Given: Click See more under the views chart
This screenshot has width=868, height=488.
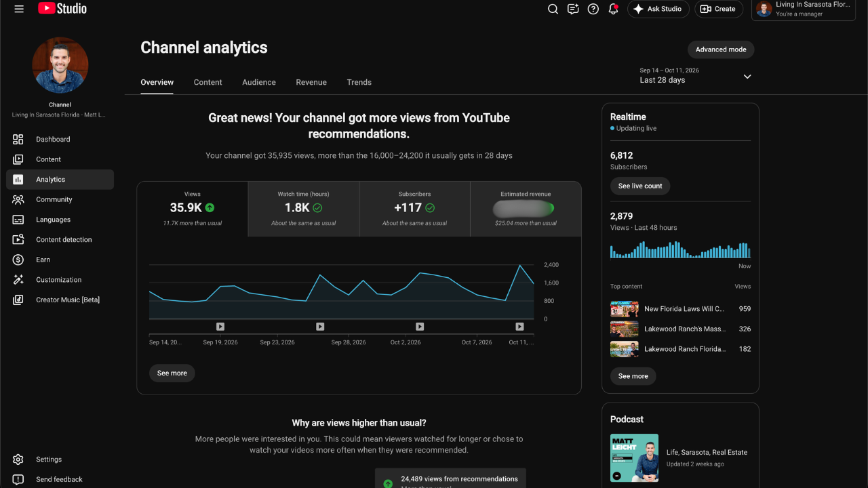Looking at the screenshot, I should pos(172,373).
